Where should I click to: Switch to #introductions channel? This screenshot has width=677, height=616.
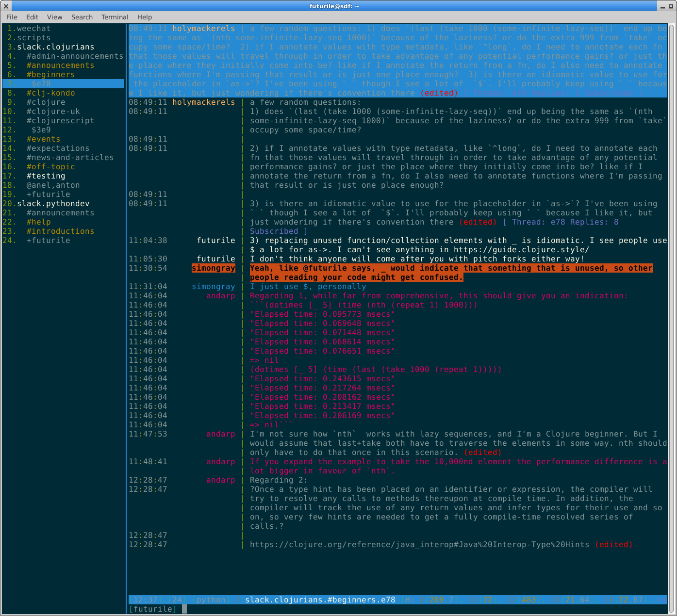click(60, 231)
